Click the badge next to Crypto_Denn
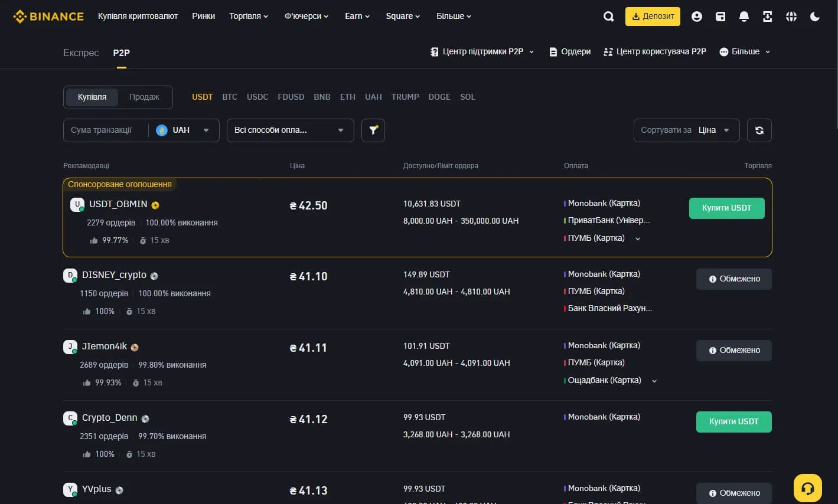The width and height of the screenshot is (838, 504). [145, 418]
